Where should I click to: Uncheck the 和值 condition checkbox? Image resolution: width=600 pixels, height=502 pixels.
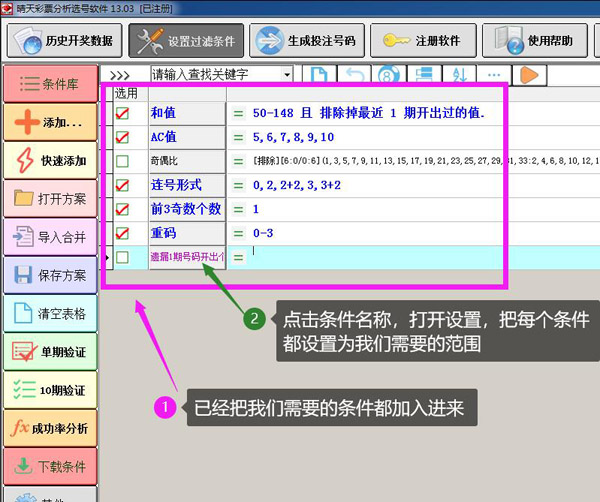coord(122,113)
